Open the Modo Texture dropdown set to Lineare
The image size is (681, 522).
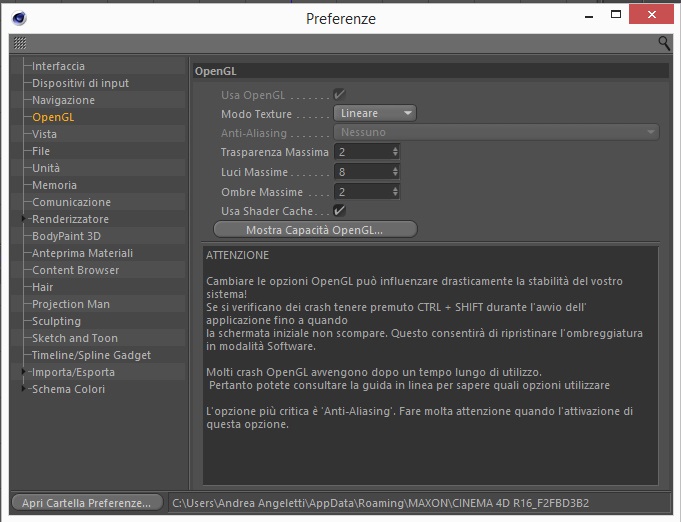(375, 113)
